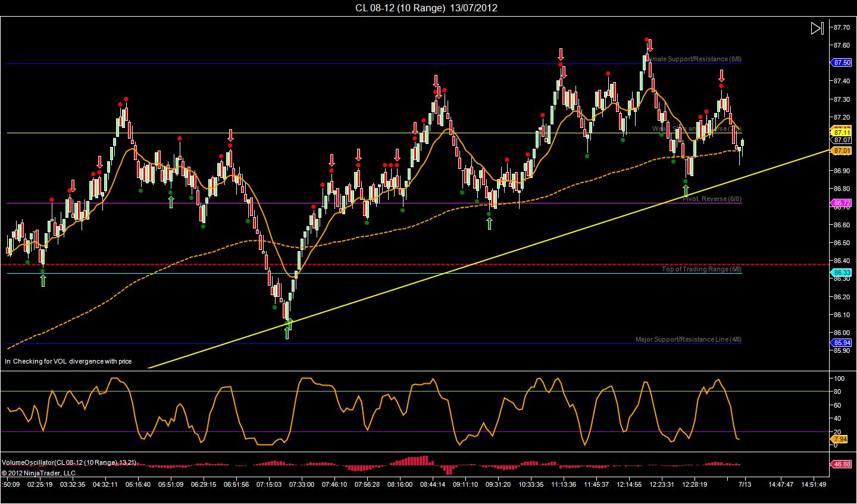Click the 87.70 price axis label
857x504 pixels.
pos(842,27)
